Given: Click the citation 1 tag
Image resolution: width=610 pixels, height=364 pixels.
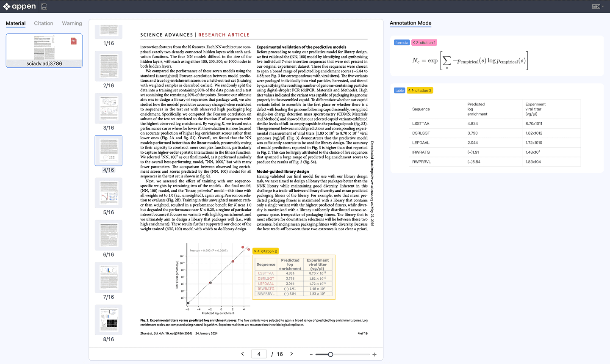Looking at the screenshot, I should 424,43.
